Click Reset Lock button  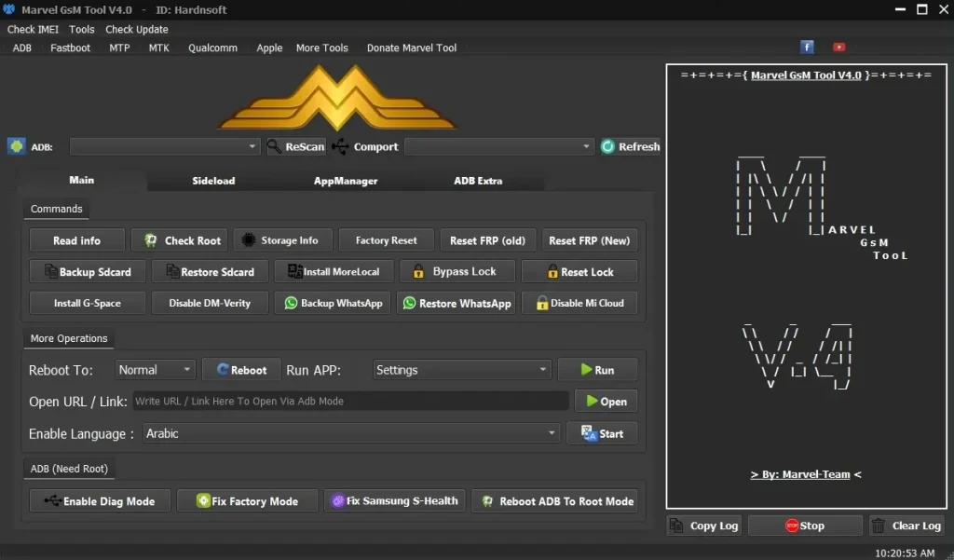579,271
